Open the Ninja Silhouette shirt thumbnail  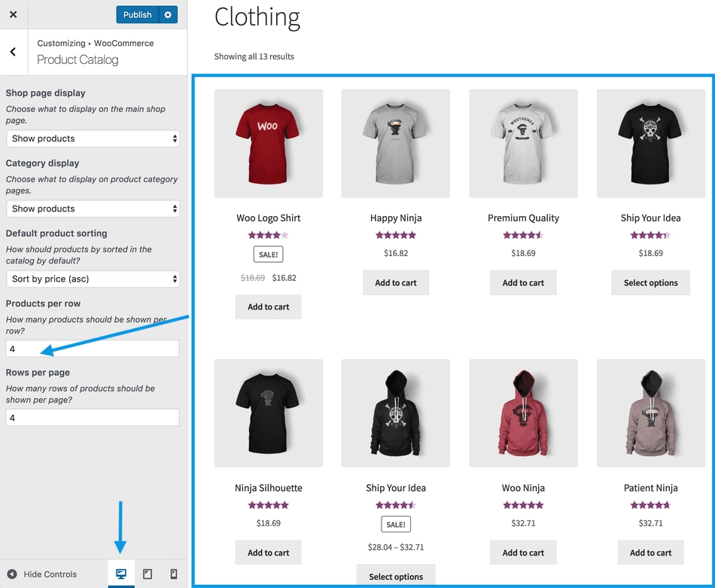click(269, 413)
